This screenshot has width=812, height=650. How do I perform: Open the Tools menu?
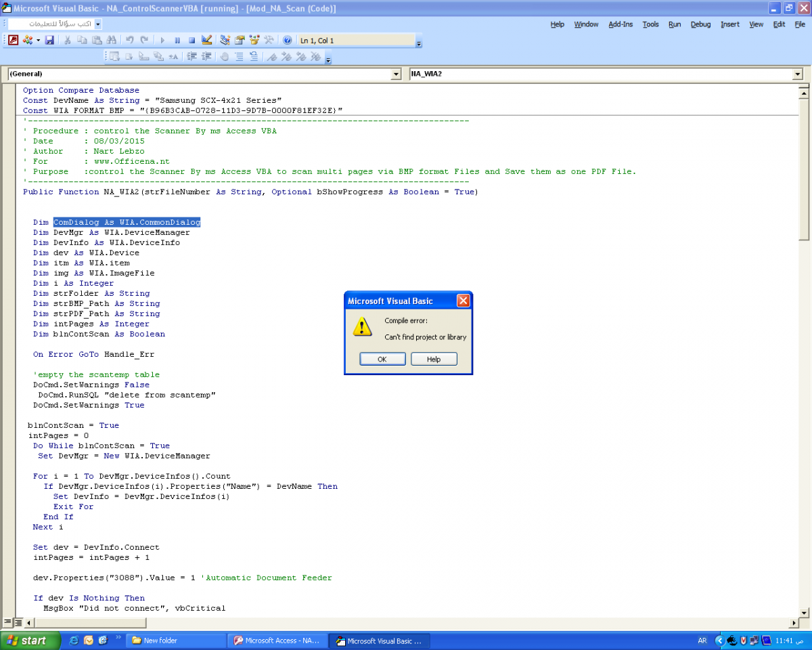point(651,24)
